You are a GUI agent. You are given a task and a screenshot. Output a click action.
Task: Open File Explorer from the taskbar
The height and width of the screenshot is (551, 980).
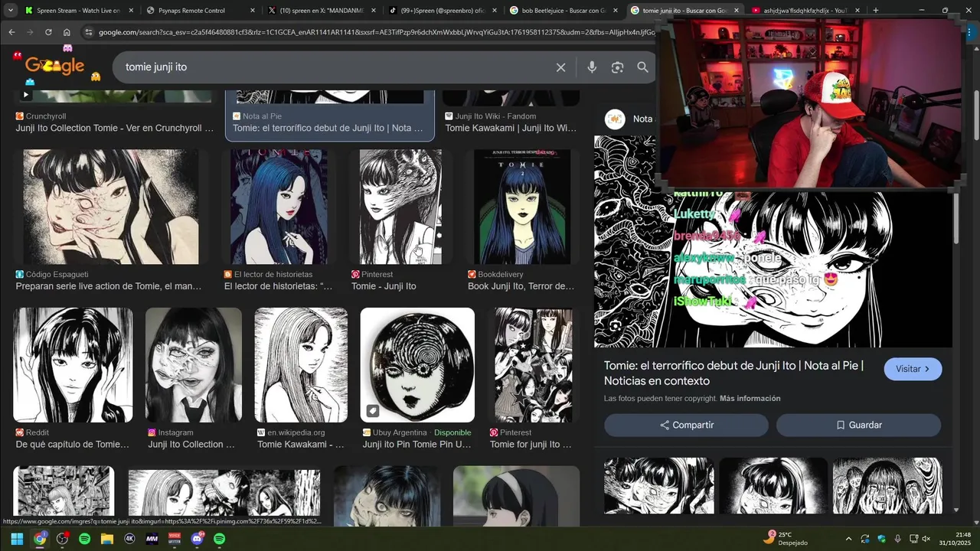107,539
